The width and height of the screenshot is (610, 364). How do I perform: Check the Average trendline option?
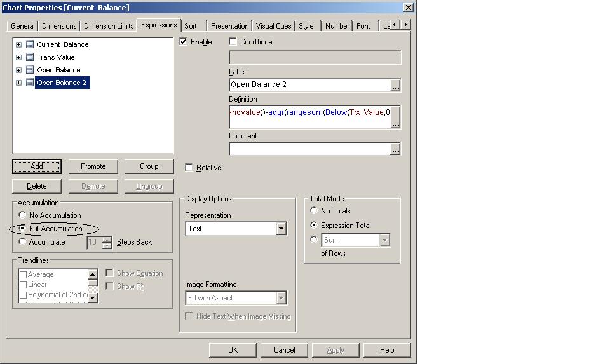tap(24, 274)
